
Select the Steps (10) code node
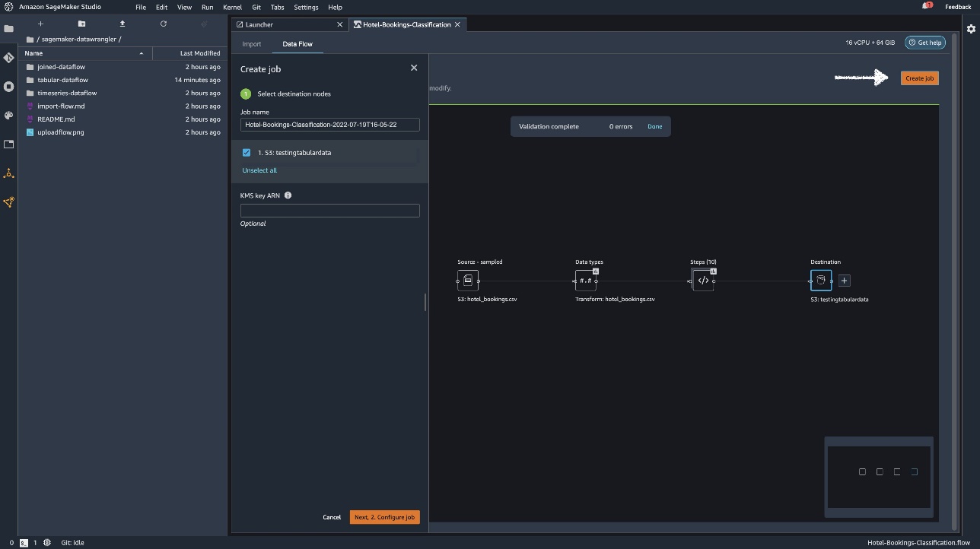tap(703, 281)
